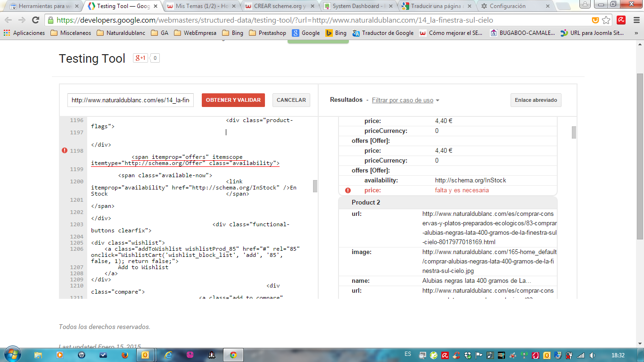Expand the Filtrar por caso de uso dropdown
The height and width of the screenshot is (362, 644).
405,100
